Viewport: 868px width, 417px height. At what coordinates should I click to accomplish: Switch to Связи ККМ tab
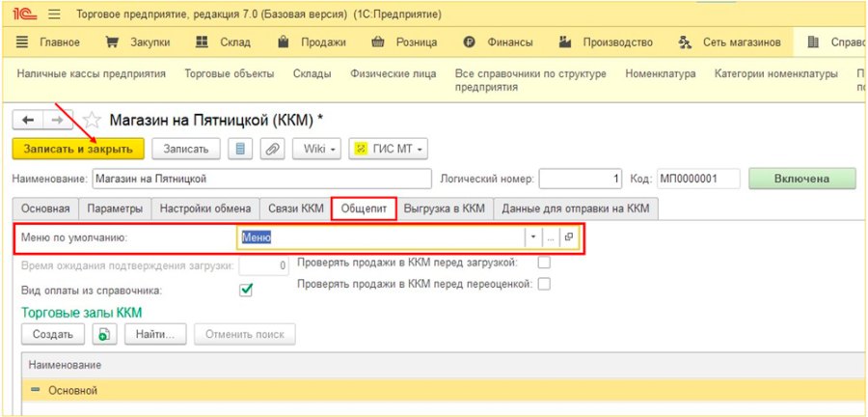[x=296, y=208]
